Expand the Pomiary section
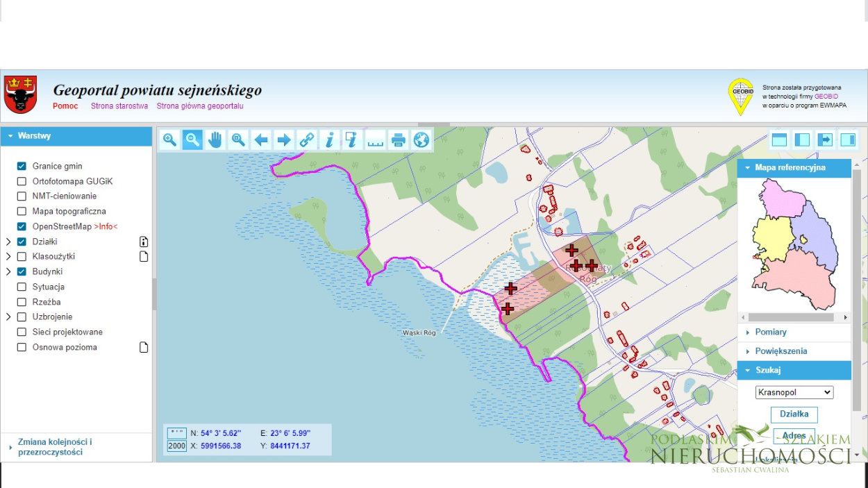868x488 pixels. click(794, 333)
